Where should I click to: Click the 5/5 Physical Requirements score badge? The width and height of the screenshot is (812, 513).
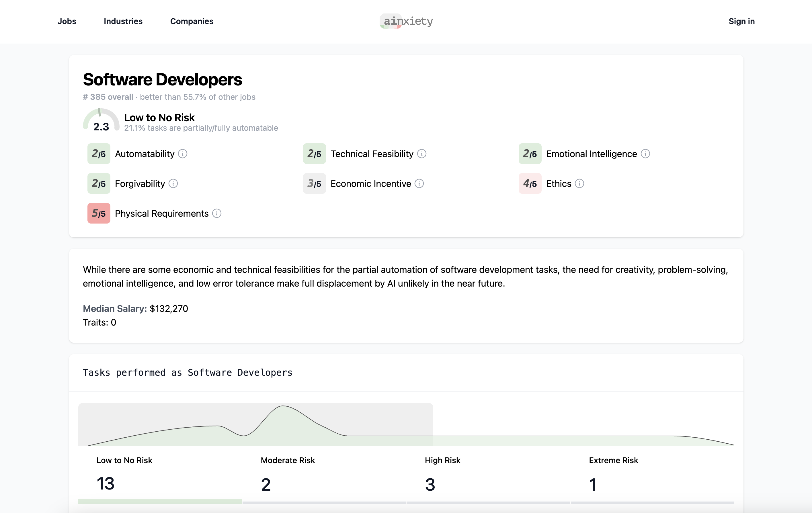[99, 213]
